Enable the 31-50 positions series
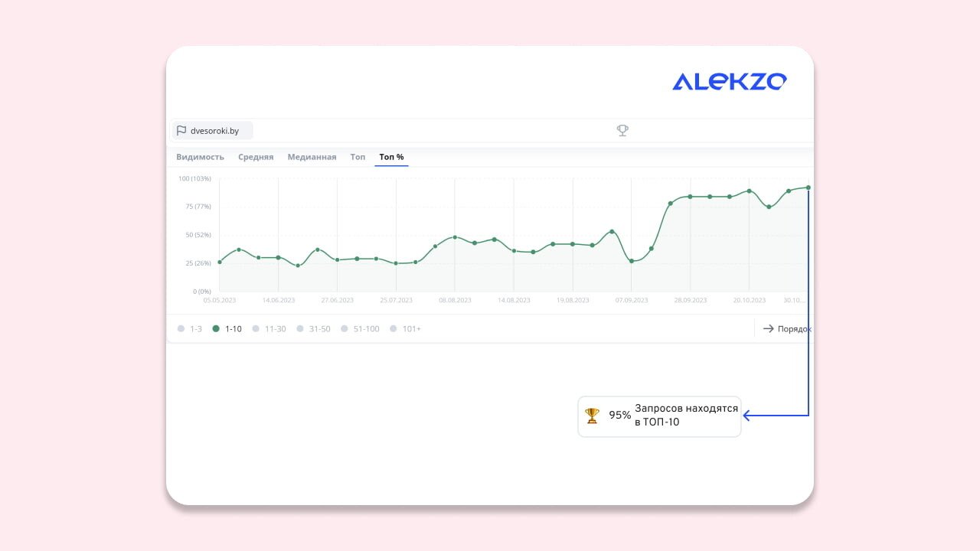Screen dimensions: 980x551 coord(313,329)
